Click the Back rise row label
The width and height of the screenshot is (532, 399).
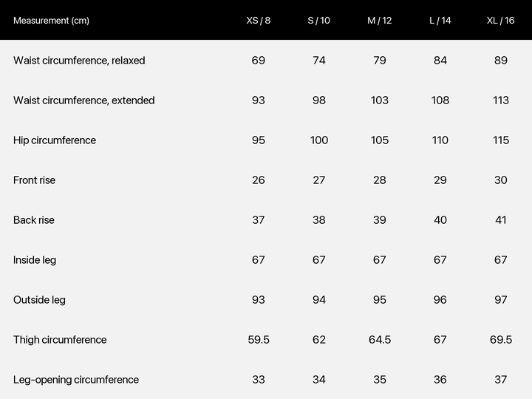pos(33,220)
